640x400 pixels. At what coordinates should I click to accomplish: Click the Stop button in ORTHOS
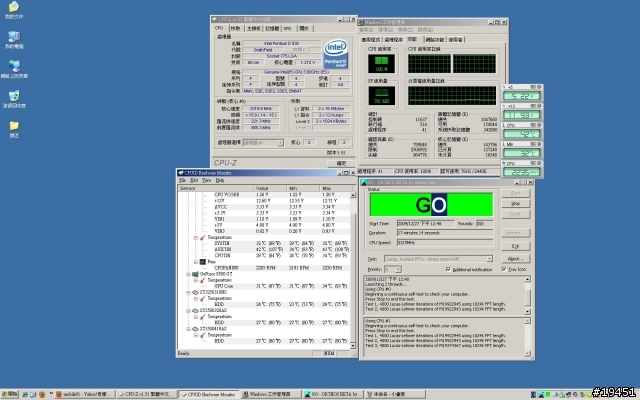516,203
